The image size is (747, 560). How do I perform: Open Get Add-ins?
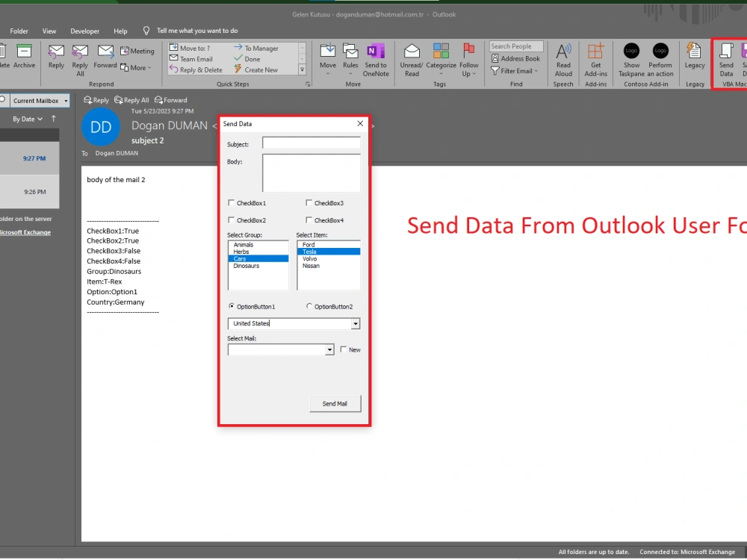pos(595,56)
